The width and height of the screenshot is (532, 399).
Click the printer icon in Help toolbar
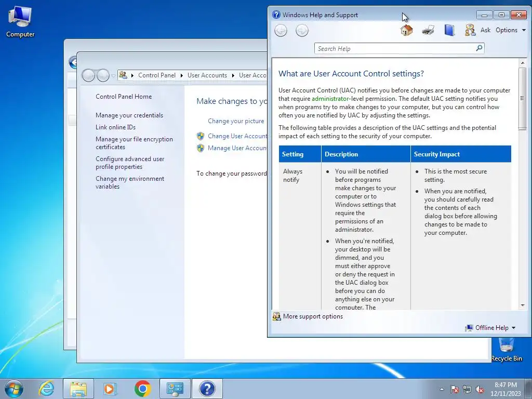click(x=428, y=30)
